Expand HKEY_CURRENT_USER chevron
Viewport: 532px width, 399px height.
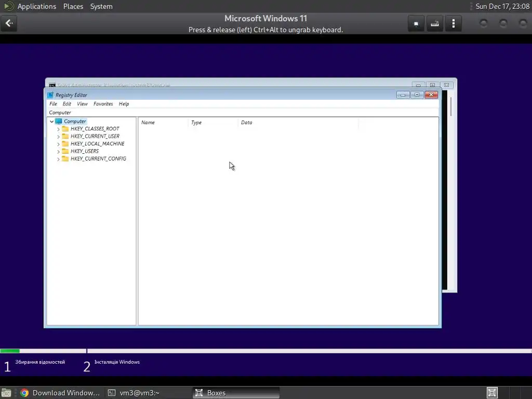point(58,137)
